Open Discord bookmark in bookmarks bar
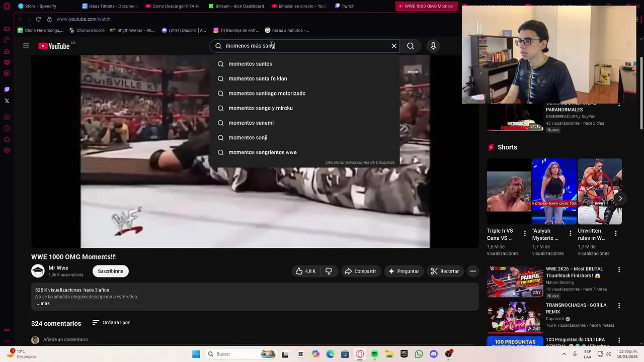This screenshot has width=644, height=362. pos(184,30)
